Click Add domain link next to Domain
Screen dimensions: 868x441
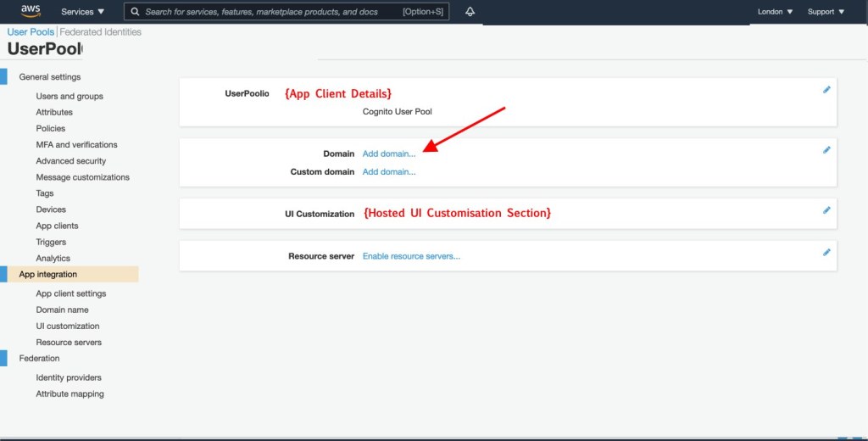point(389,154)
